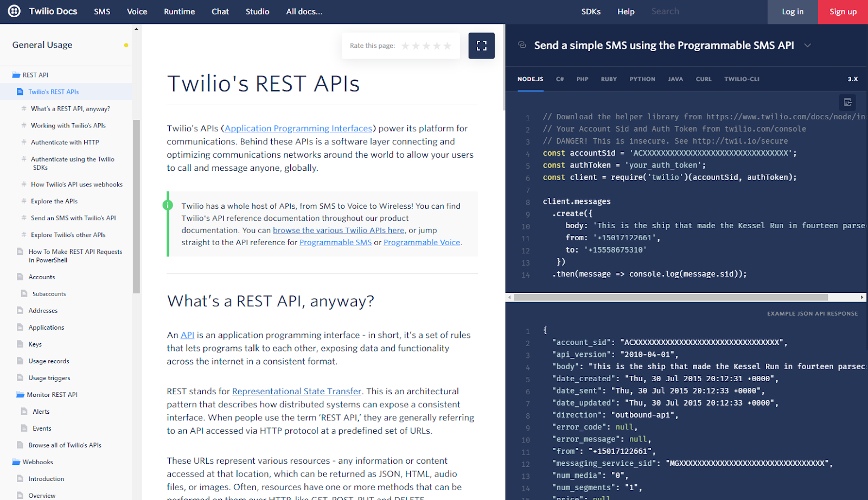Click the copy-code icon in the code panel

(848, 102)
